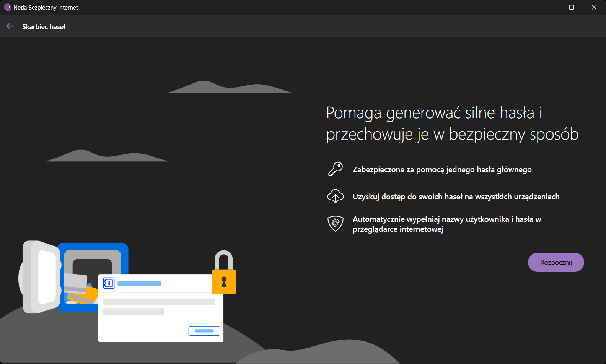
Task: Click the text about access on all devices
Action: point(456,197)
